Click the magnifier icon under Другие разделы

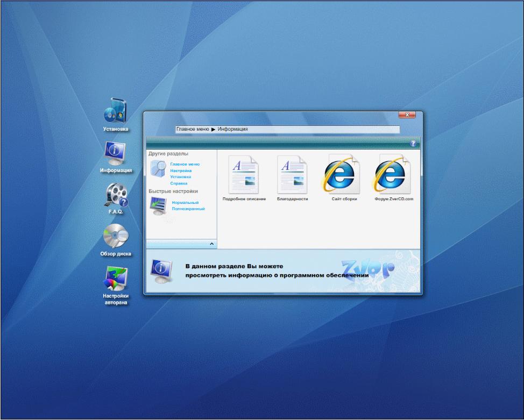(158, 168)
